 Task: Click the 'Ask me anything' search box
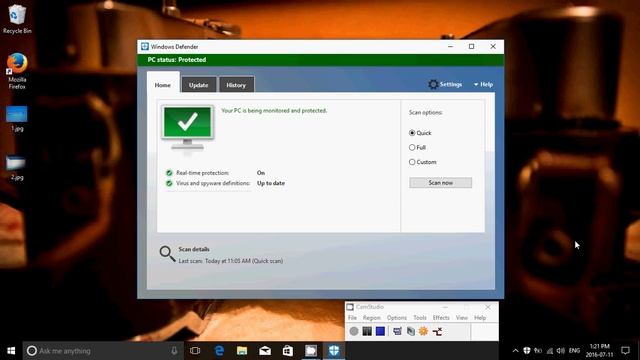point(103,351)
